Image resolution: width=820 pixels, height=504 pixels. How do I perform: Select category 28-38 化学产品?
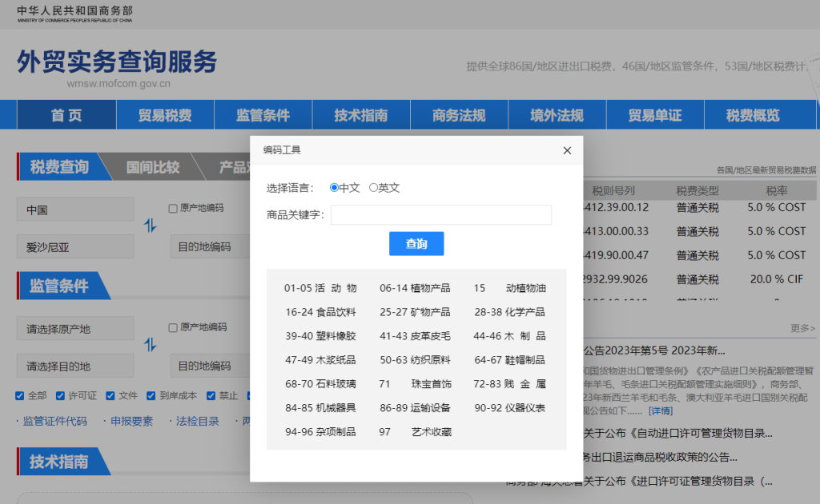(509, 312)
